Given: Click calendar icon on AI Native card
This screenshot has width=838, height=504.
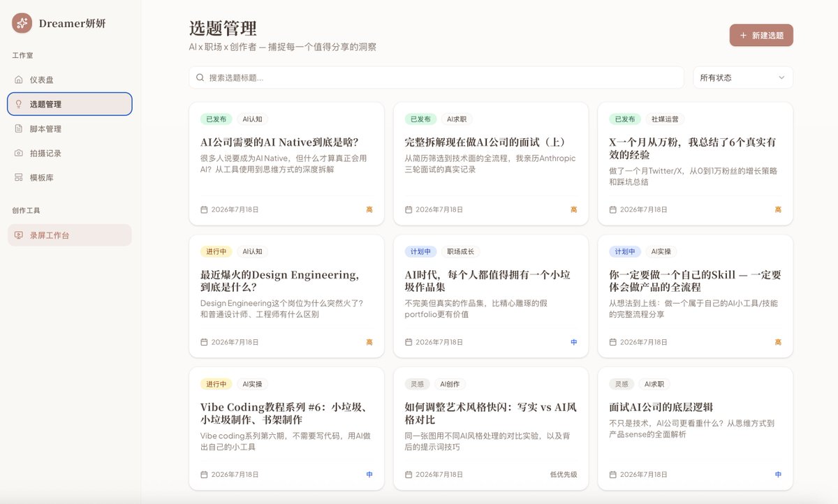Looking at the screenshot, I should [204, 209].
